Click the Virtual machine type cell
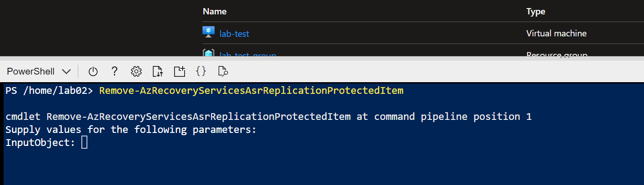The width and height of the screenshot is (644, 185). click(556, 33)
